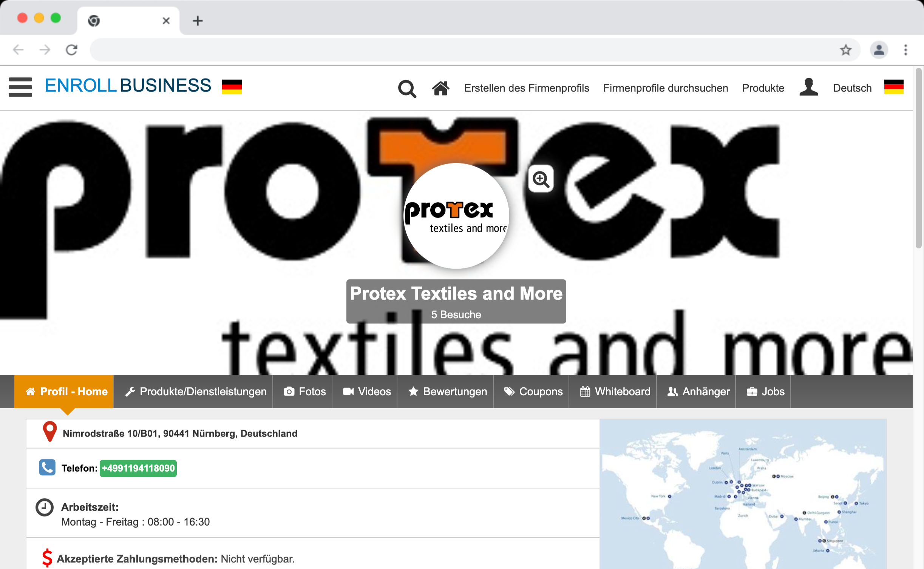Click the Protex Textiles and More title
The height and width of the screenshot is (569, 924).
[456, 293]
